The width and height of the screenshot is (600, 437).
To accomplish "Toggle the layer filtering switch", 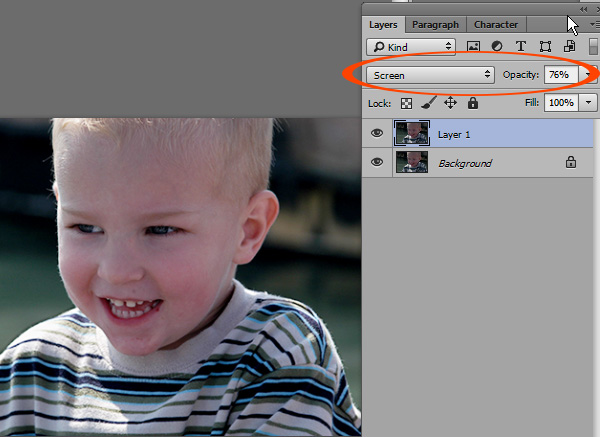I will [593, 47].
